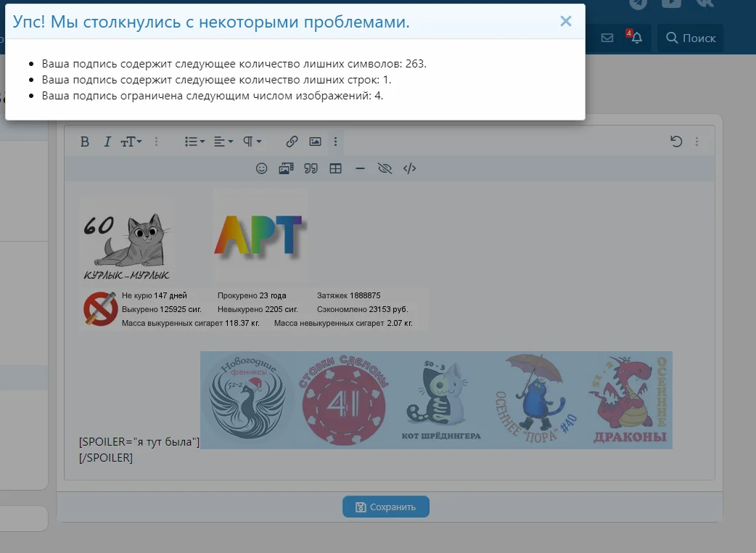Click the extra characters 263 error line
Image resolution: width=756 pixels, height=553 pixels.
[x=234, y=64]
